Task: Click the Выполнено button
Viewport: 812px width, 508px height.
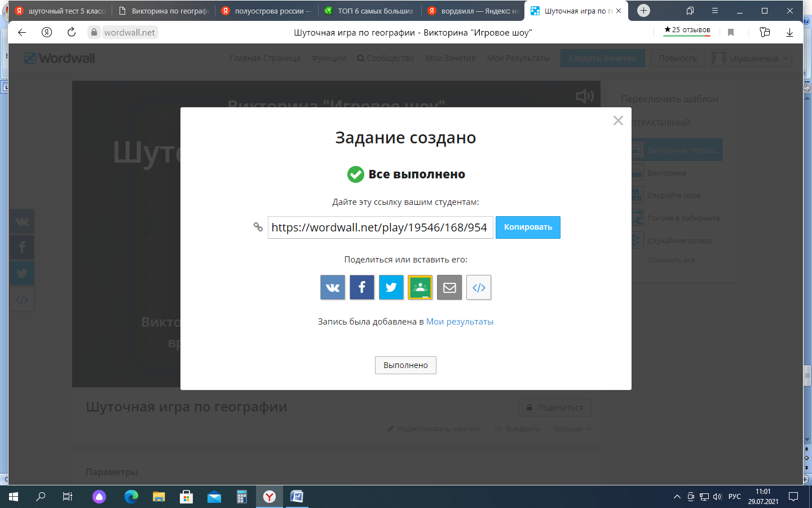Action: [x=405, y=365]
